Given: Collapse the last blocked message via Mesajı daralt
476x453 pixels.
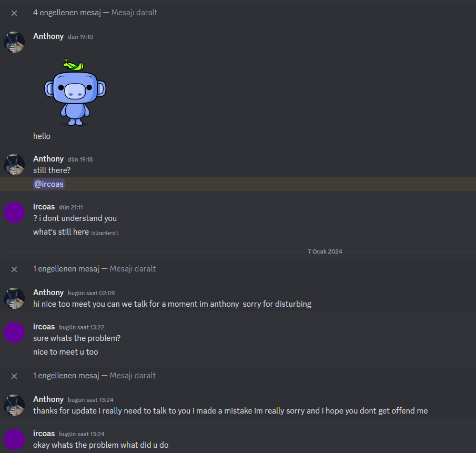Looking at the screenshot, I should point(133,376).
